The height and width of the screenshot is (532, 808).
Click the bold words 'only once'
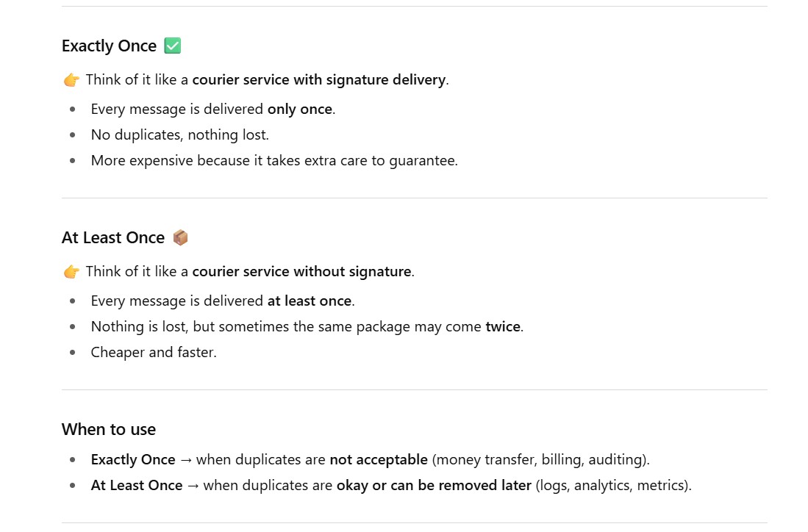coord(299,109)
